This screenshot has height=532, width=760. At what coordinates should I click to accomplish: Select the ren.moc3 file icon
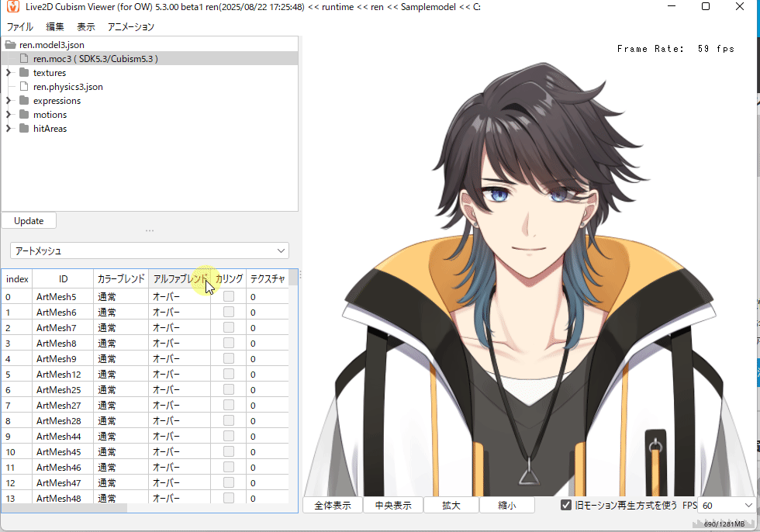(x=24, y=59)
